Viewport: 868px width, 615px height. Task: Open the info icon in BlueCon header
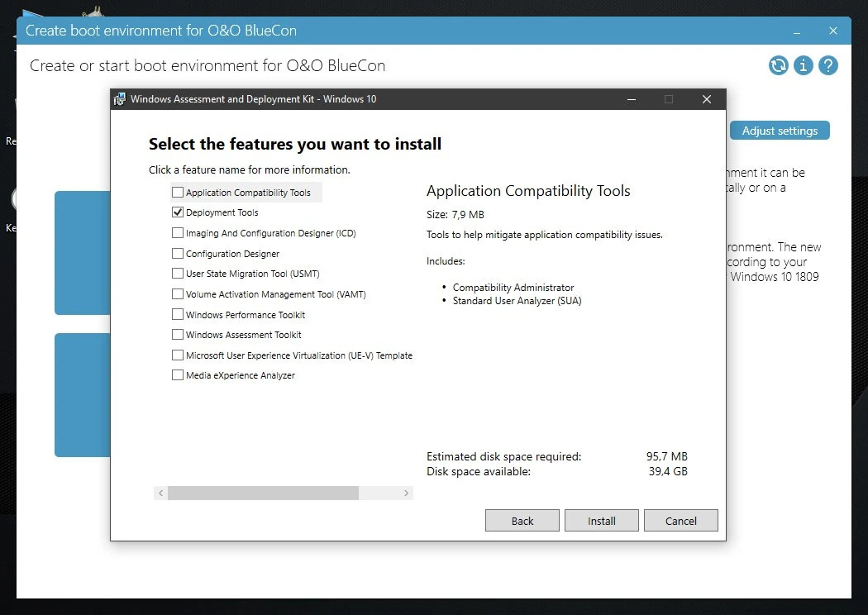pyautogui.click(x=804, y=65)
